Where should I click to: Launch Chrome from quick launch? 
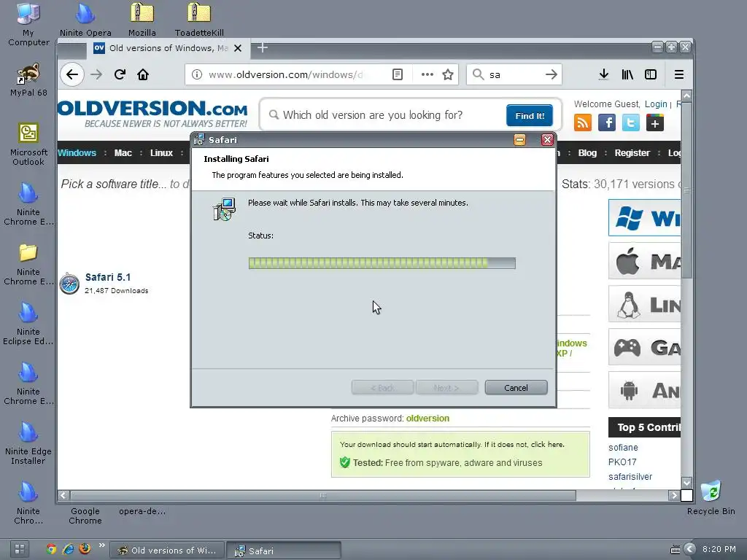coord(51,549)
